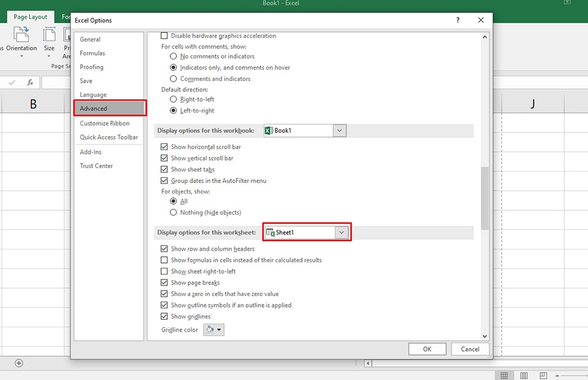Open Customize Ribbon category

[x=109, y=123]
